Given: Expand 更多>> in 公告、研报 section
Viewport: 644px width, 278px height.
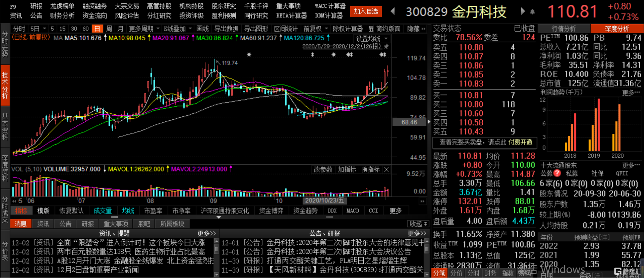Looking at the screenshot, I should pyautogui.click(x=417, y=233).
